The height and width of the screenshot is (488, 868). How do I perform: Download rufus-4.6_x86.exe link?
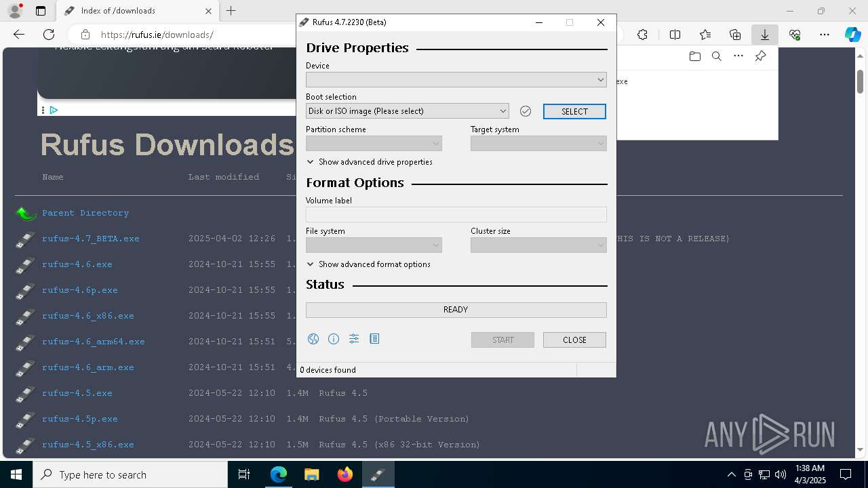click(x=88, y=316)
